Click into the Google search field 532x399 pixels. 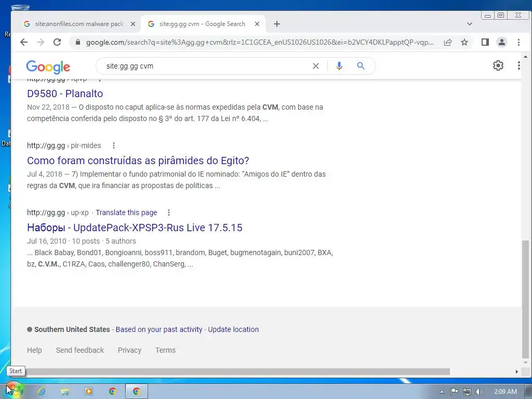pos(207,66)
